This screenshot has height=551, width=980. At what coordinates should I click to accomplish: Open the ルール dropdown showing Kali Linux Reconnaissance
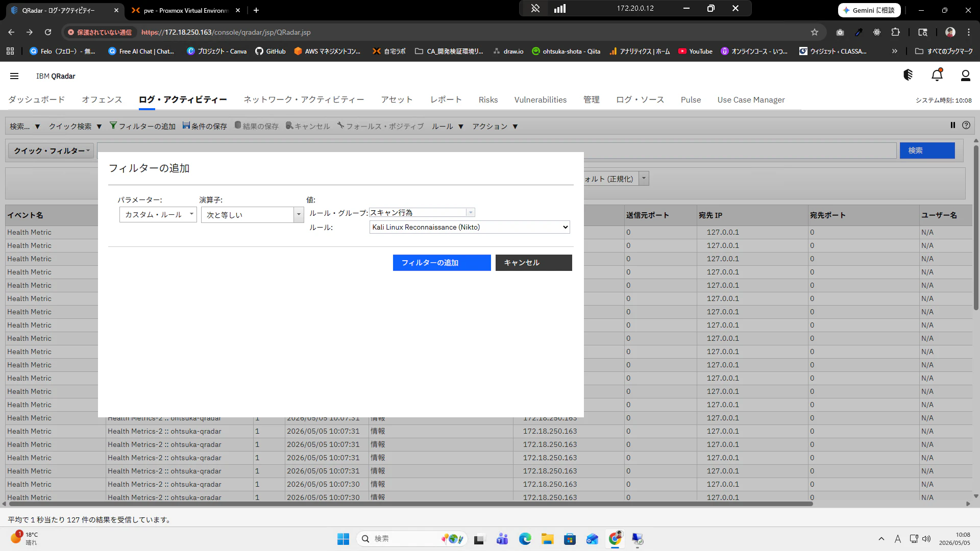[x=470, y=227]
